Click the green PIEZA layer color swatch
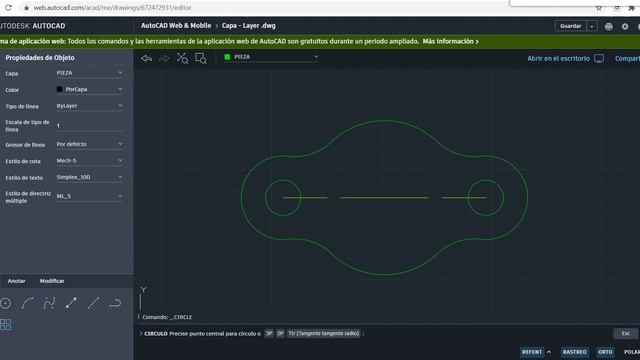640x360 pixels. pos(227,57)
